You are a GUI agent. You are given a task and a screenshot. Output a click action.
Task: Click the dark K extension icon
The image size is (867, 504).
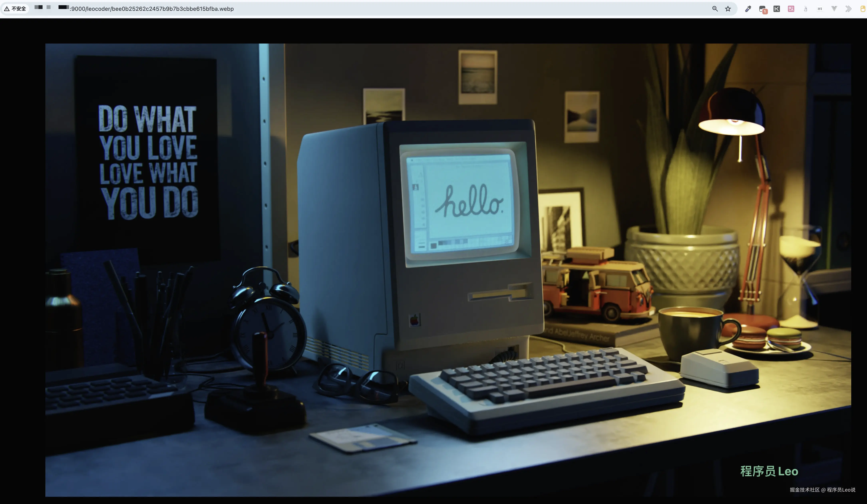click(x=777, y=9)
